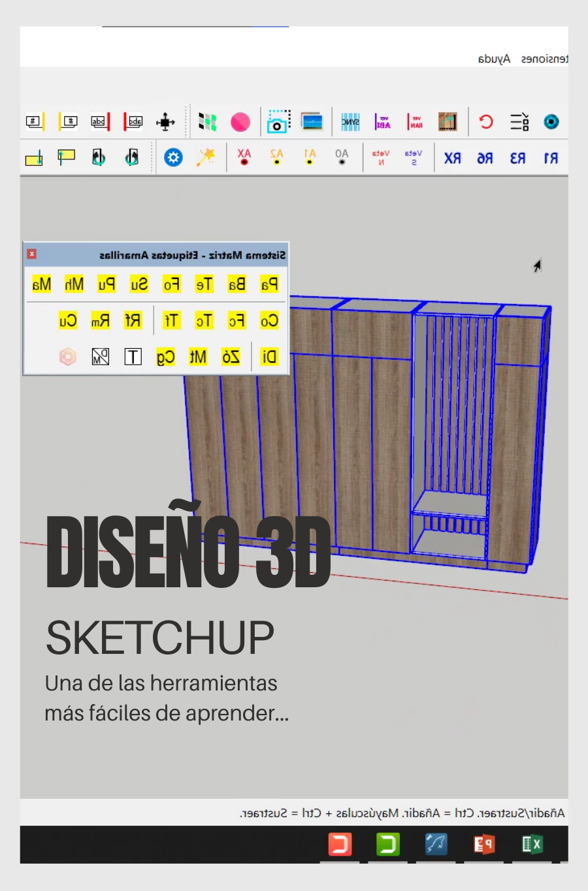Select the AX option on the toolbar
Image resolution: width=588 pixels, height=891 pixels.
244,157
